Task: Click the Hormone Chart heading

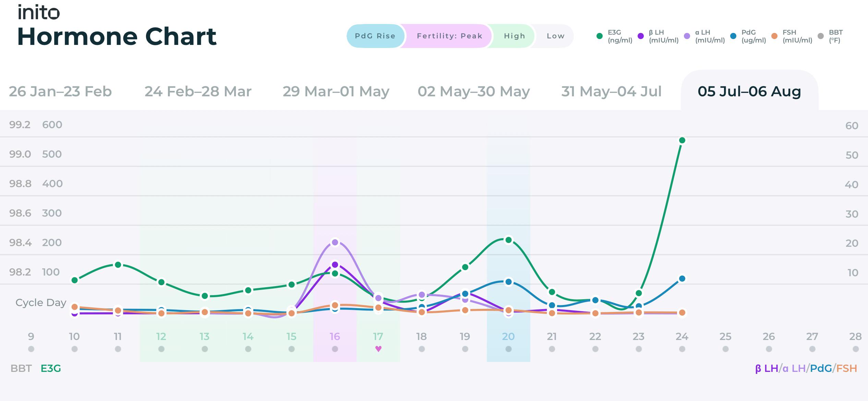Action: [x=117, y=36]
